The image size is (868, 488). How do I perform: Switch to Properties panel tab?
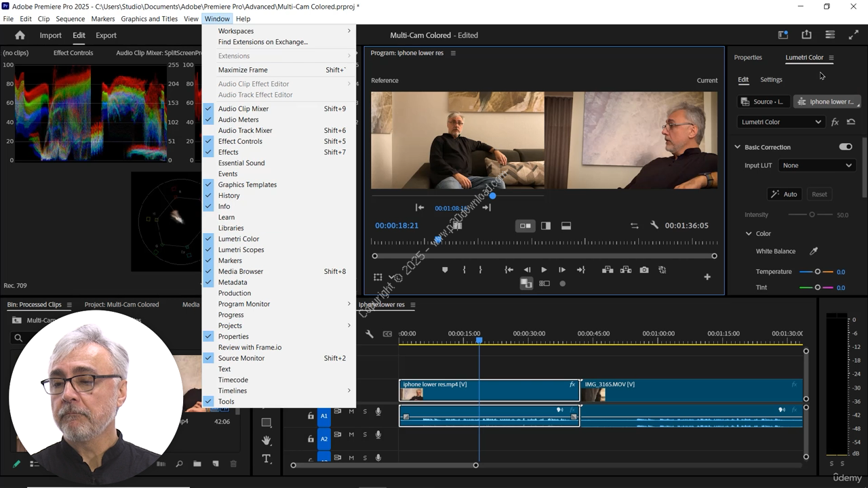748,58
